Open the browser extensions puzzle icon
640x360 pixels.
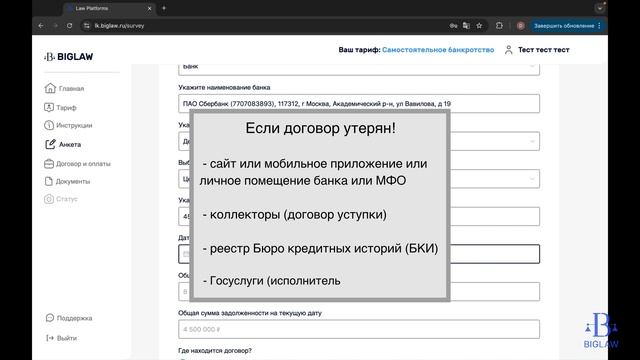(x=499, y=25)
